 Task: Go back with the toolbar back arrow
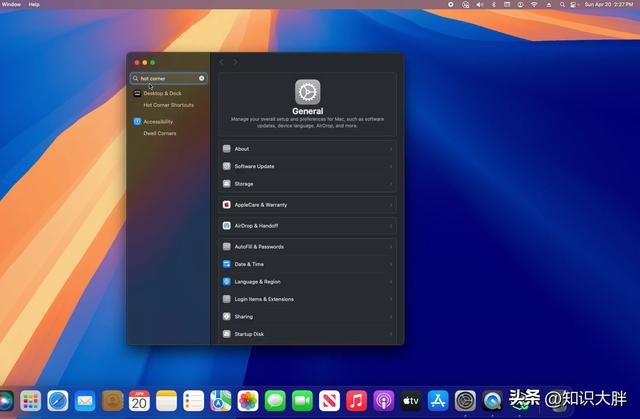click(222, 62)
